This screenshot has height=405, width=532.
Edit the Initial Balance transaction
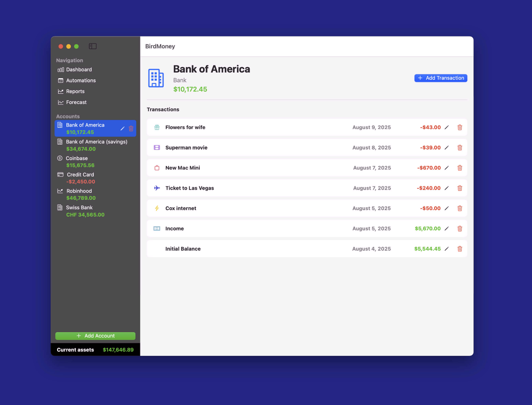446,249
